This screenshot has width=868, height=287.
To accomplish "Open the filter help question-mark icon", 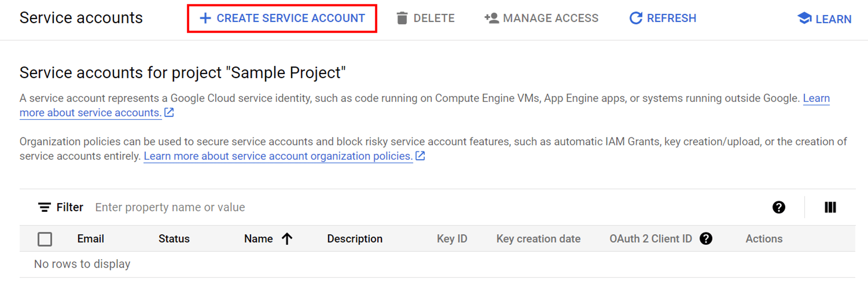I will [779, 207].
